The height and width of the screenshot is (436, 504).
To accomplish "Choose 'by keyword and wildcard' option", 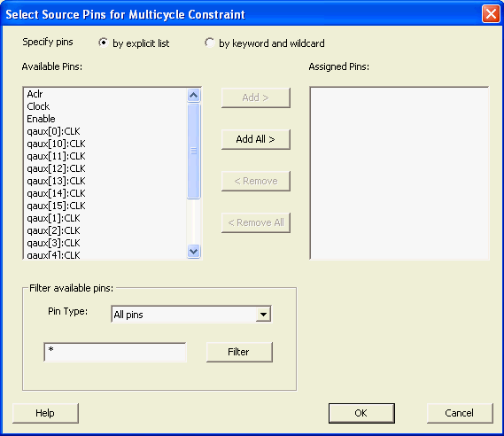I will pyautogui.click(x=210, y=43).
